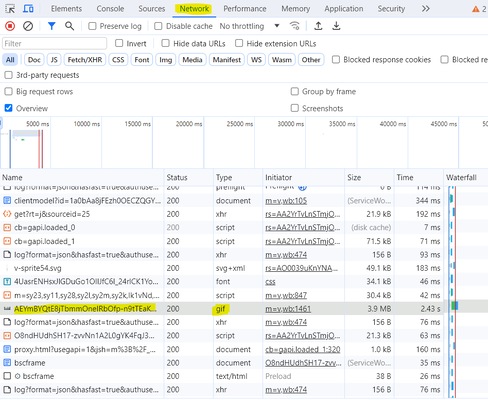
Task: Filter requests by Media type
Action: [x=192, y=60]
